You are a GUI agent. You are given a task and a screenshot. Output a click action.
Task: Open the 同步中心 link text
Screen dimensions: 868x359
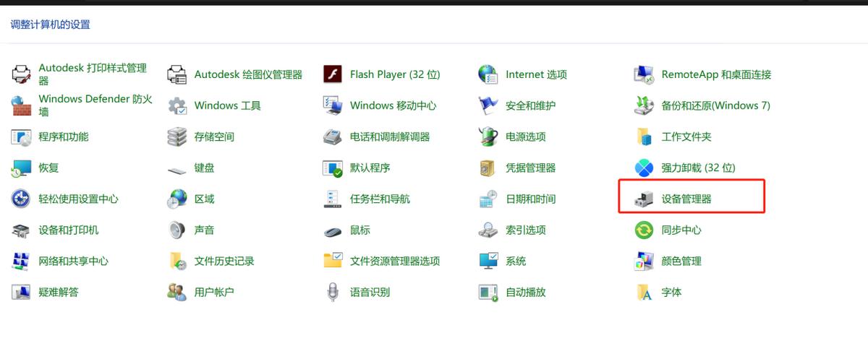click(681, 230)
